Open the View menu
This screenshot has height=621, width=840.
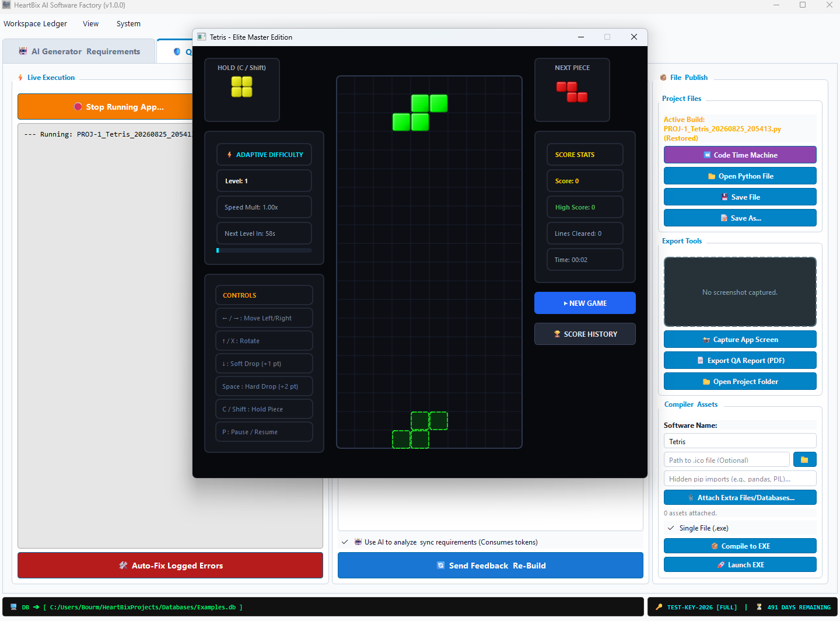pos(91,24)
